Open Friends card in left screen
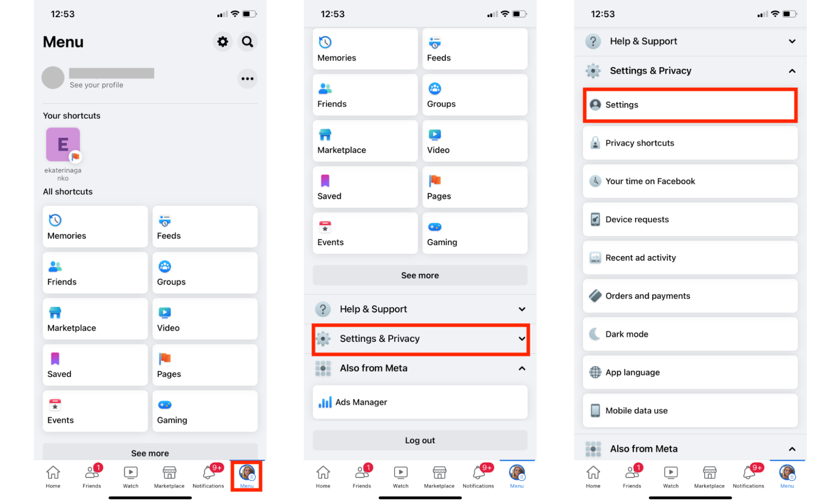Viewport: 840px width, 504px height. coord(95,273)
